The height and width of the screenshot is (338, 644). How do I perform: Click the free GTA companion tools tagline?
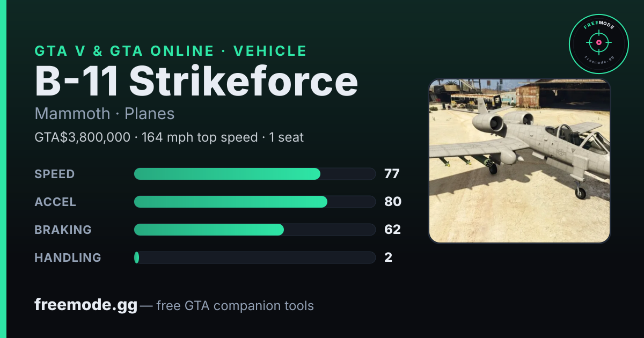click(x=235, y=306)
